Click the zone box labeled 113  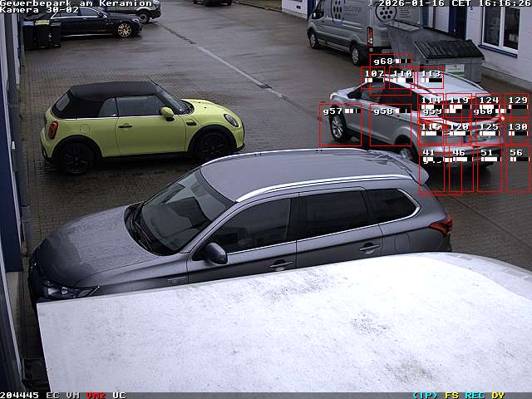(431, 79)
